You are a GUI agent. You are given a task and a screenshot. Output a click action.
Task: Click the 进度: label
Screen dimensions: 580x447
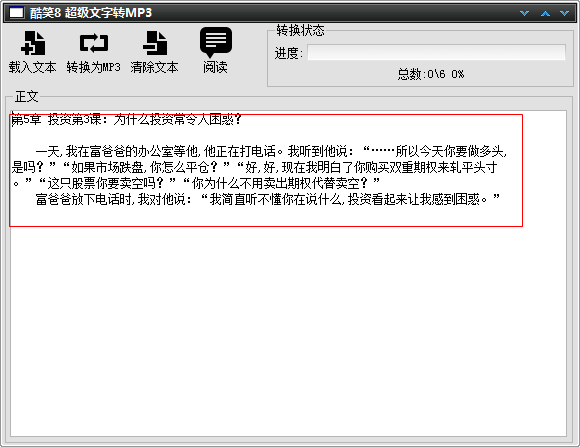point(289,53)
